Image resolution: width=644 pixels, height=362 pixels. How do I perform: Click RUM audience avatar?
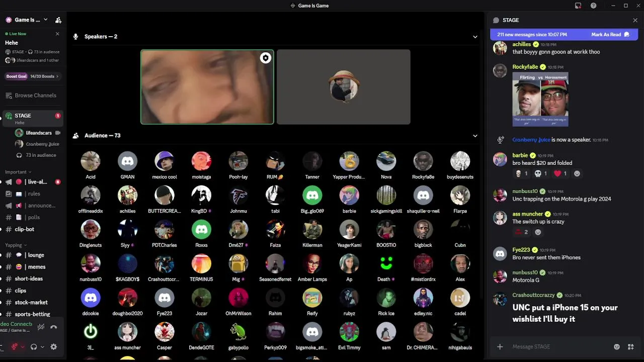(x=275, y=161)
